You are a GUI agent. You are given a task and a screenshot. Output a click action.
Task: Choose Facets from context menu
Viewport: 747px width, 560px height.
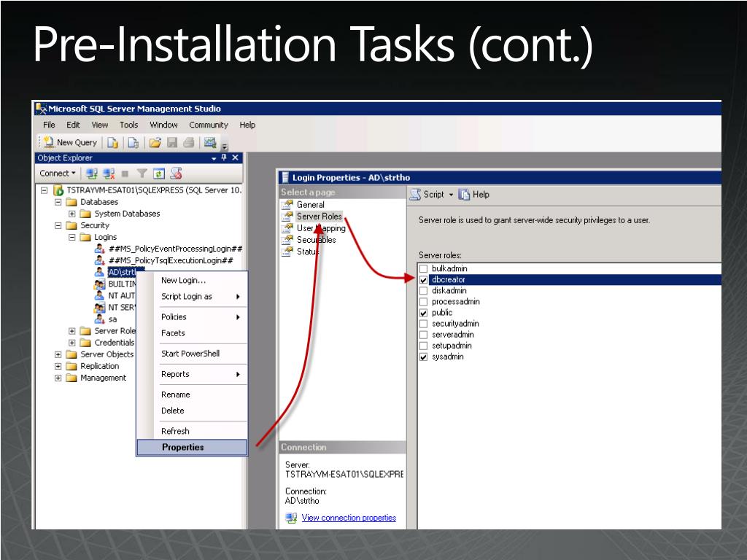click(x=192, y=332)
